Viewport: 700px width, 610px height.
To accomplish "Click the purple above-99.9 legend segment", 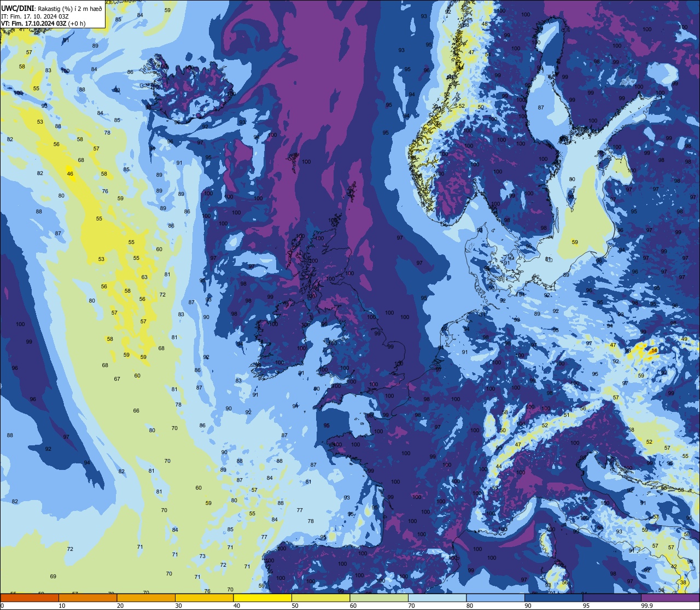I will coord(670,598).
